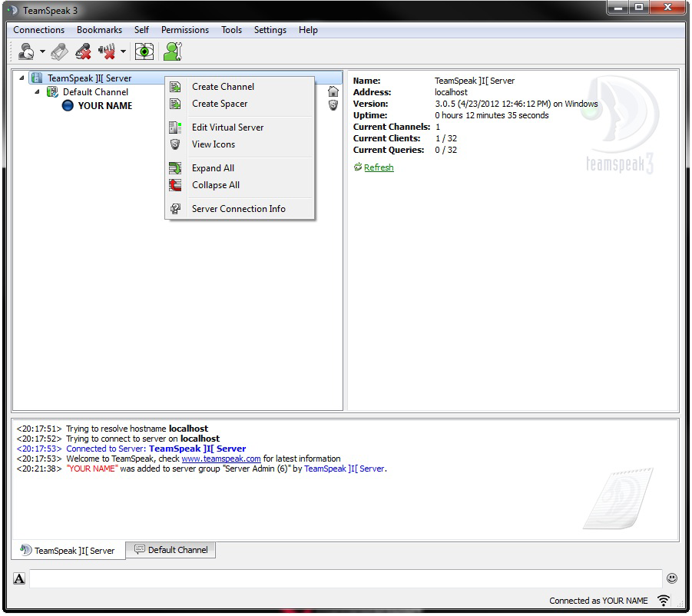Click the connection quality wifi status icon

663,601
